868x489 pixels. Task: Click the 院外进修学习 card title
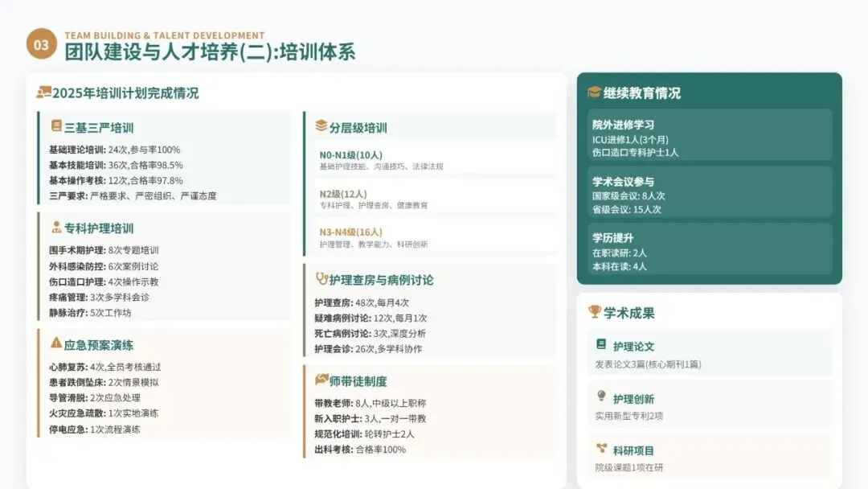coord(624,125)
